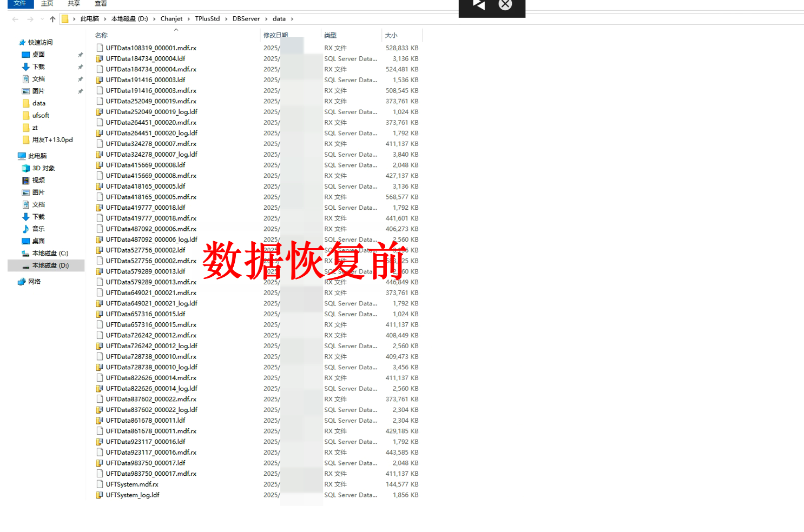Click the database icon of UFTData184734_000004.ldf

click(x=100, y=59)
